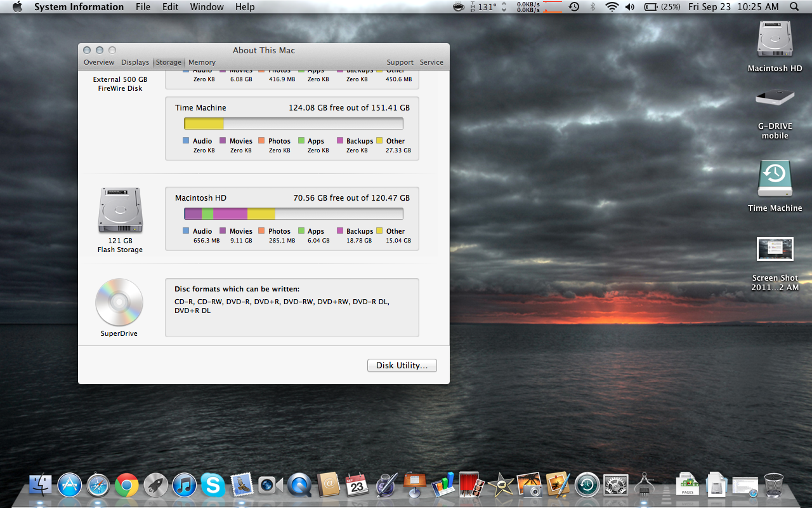812x508 pixels.
Task: Click the yellow Other swatch under Macintosh HD
Action: 379,231
